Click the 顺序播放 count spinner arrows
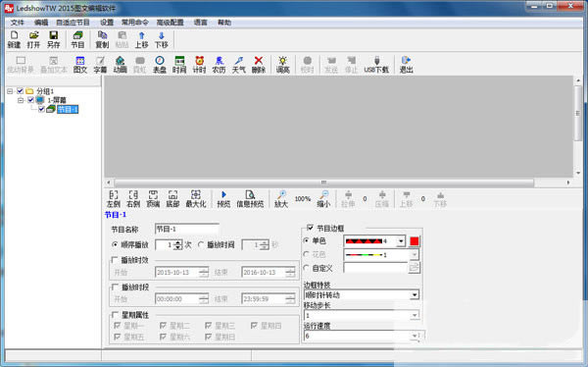 click(x=177, y=245)
